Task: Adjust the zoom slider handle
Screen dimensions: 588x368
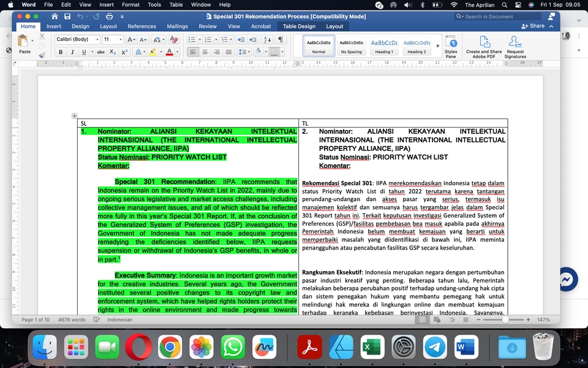Action: (505, 320)
